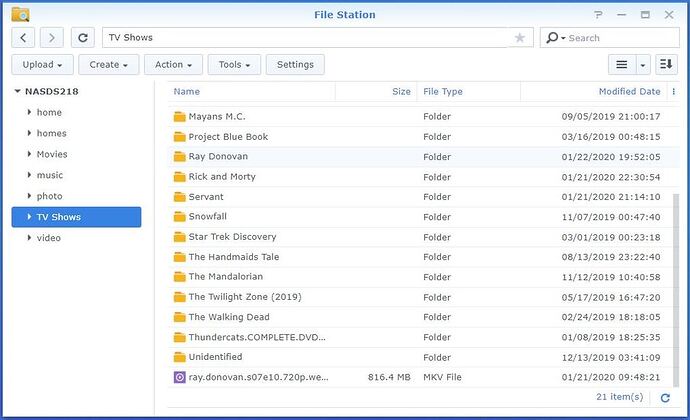Screen dimensions: 690x420
Task: Add TV Shows to favorites with star
Action: click(x=520, y=38)
